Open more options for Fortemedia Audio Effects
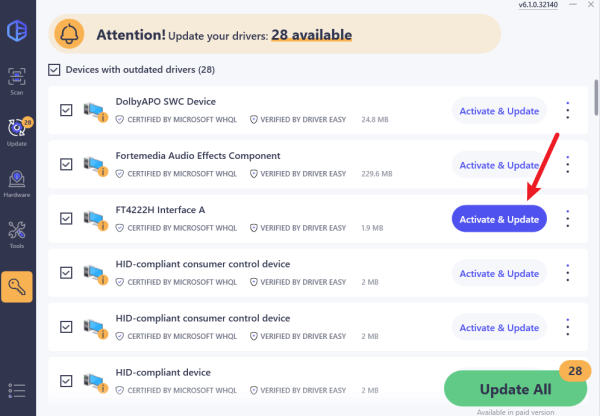 click(568, 164)
